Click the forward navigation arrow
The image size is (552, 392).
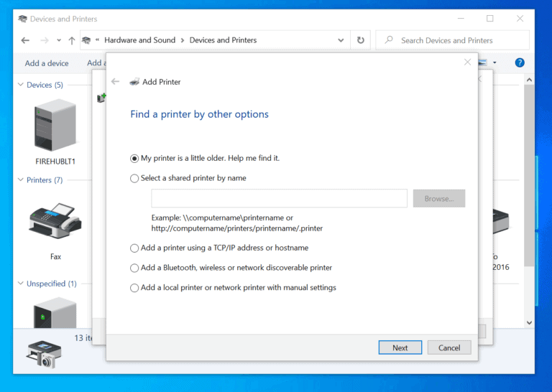(x=45, y=40)
